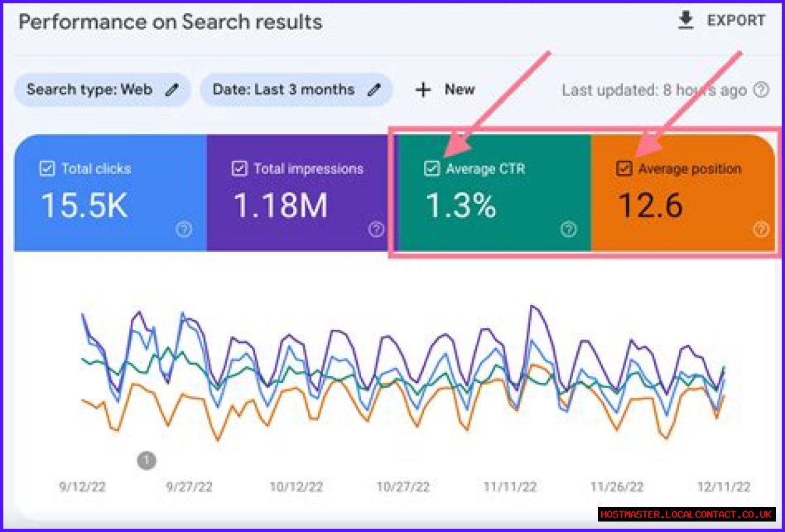Toggle the Average CTR checkbox
Image resolution: width=785 pixels, height=532 pixels.
431,169
